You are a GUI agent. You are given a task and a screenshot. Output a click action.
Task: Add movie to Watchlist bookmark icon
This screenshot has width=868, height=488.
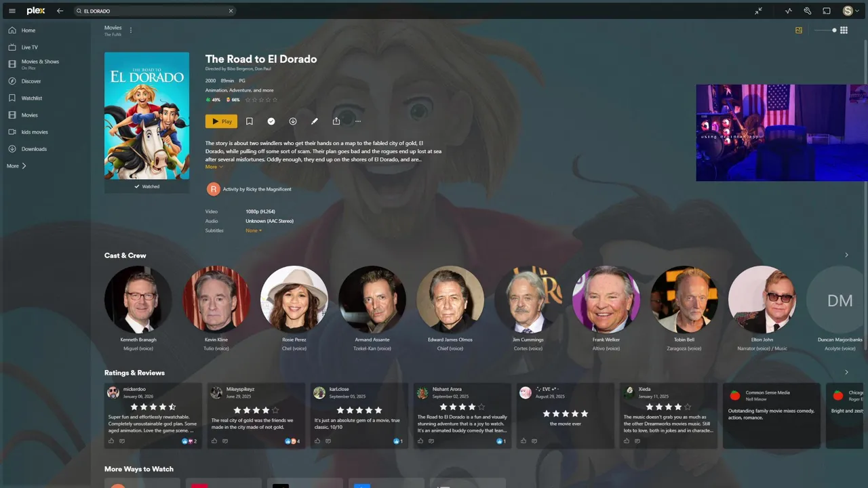click(x=250, y=121)
